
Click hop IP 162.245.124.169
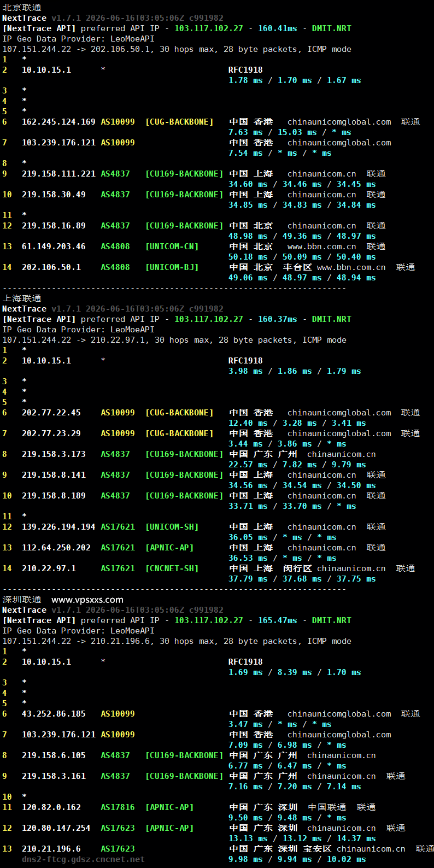click(58, 122)
